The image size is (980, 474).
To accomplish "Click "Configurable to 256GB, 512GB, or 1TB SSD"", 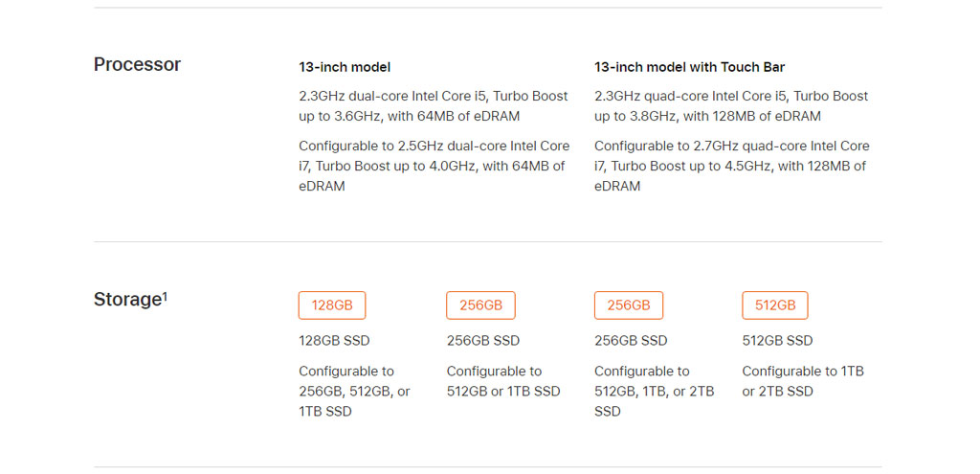I will (x=354, y=392).
